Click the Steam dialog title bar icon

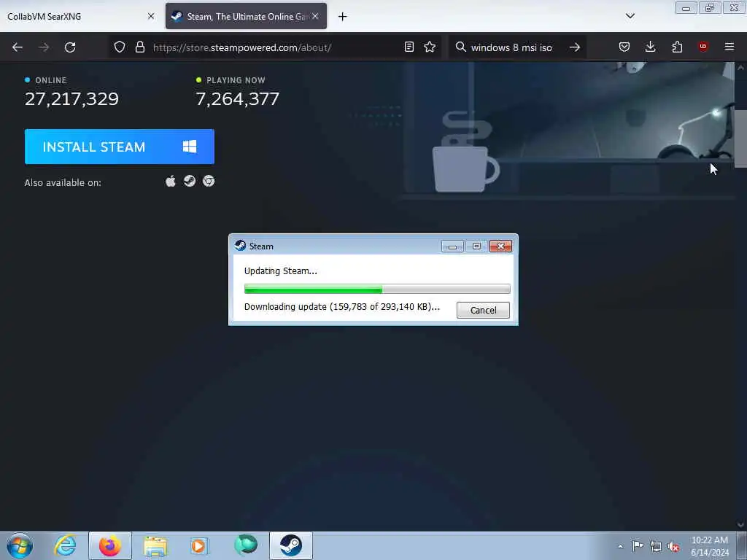241,246
